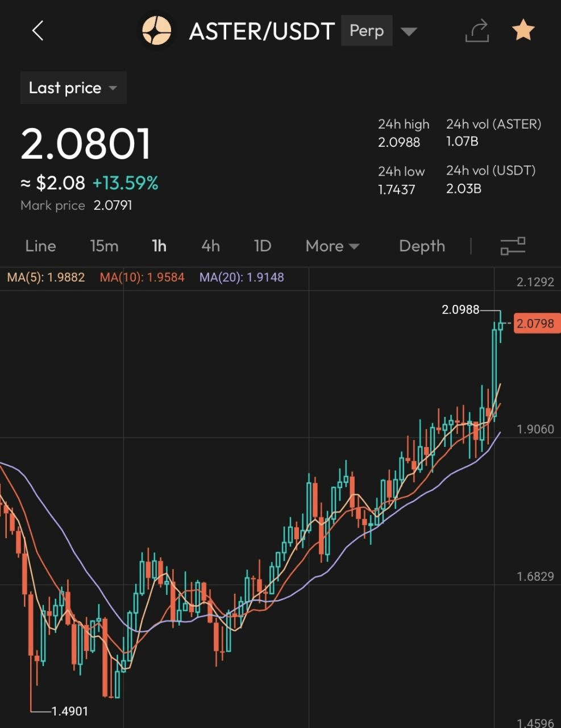The image size is (561, 728).
Task: Select the 1h timeframe tab
Action: click(x=159, y=246)
